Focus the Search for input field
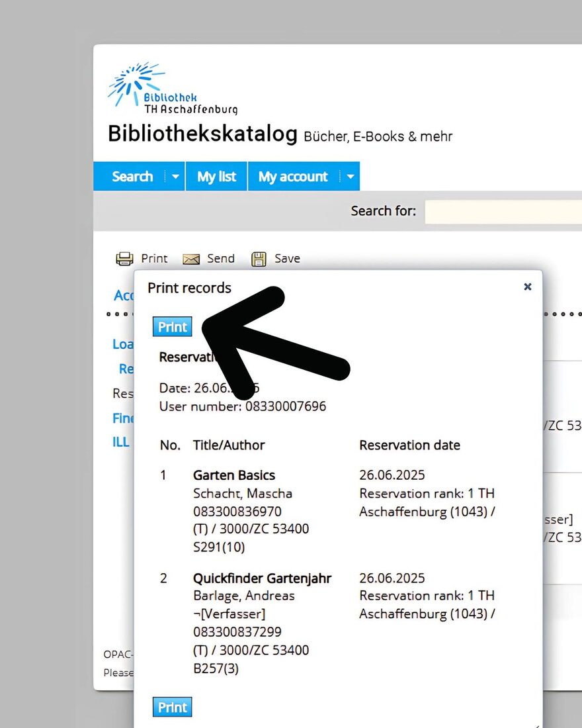 pyautogui.click(x=503, y=212)
